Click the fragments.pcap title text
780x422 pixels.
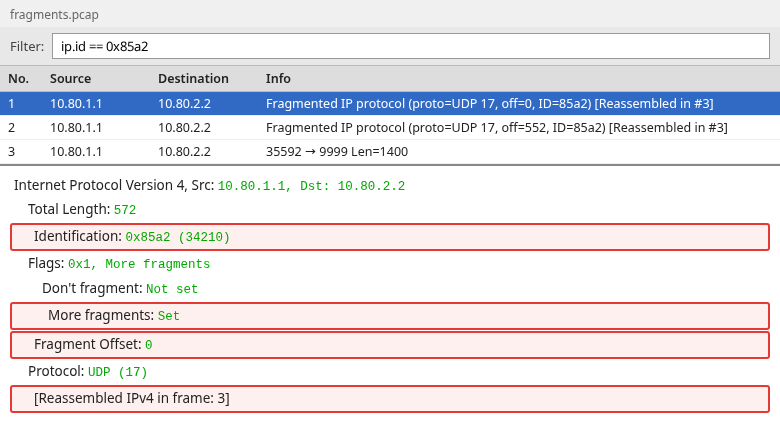click(54, 14)
